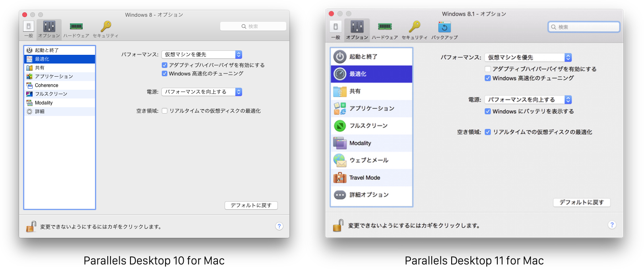
Task: Select 詳細オプション in Windows 8.1 sidebar
Action: tap(371, 195)
